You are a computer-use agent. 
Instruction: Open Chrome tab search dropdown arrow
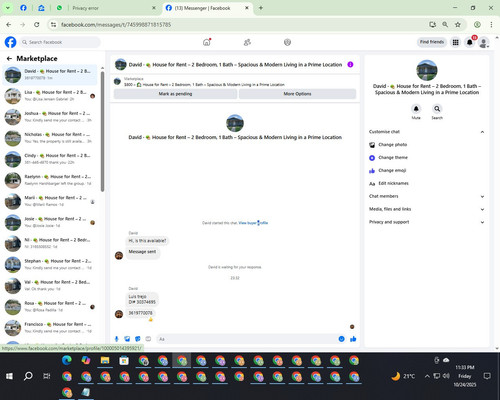coord(7,8)
